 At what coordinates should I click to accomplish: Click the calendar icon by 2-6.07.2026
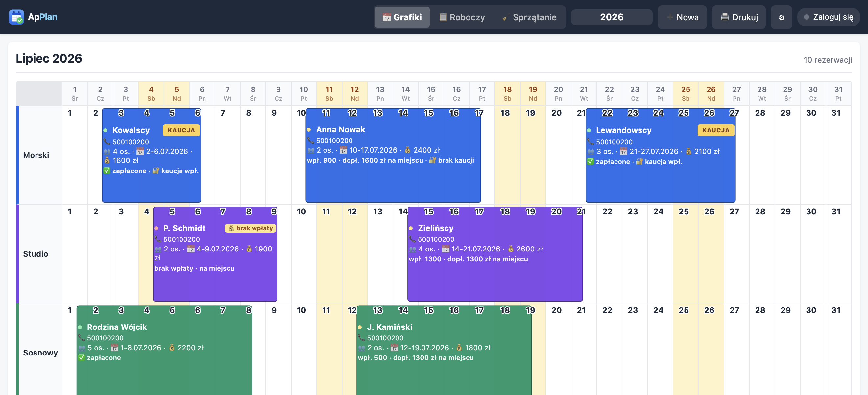[x=140, y=151]
